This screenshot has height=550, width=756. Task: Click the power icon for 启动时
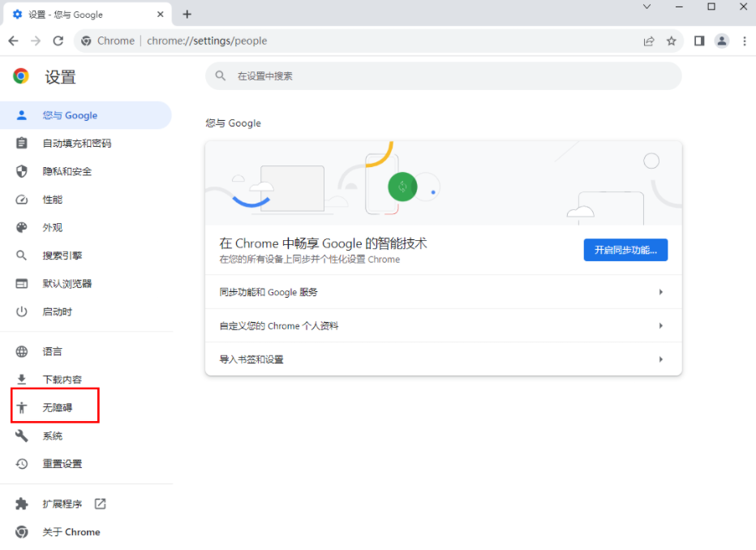pos(22,312)
